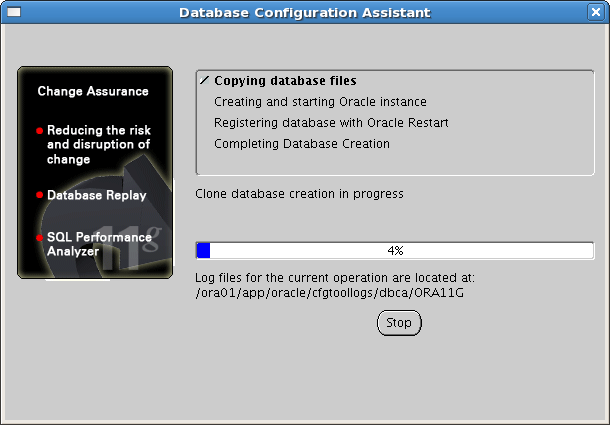Click 'Reducing the risk and disruption' banner text
The width and height of the screenshot is (610, 425).
[98, 144]
